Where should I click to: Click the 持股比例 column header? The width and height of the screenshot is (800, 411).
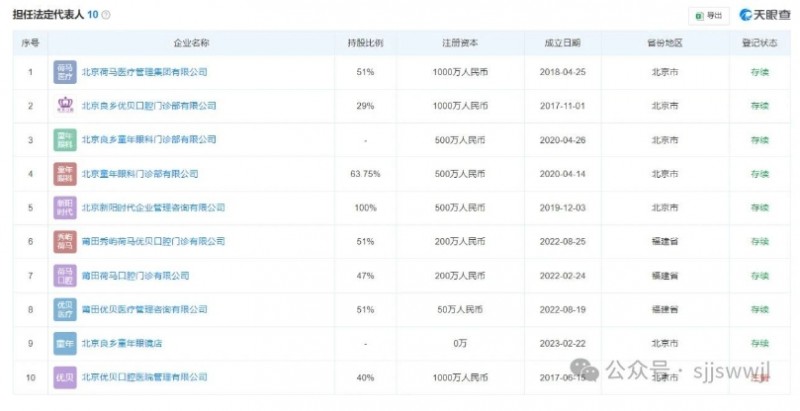tap(365, 43)
